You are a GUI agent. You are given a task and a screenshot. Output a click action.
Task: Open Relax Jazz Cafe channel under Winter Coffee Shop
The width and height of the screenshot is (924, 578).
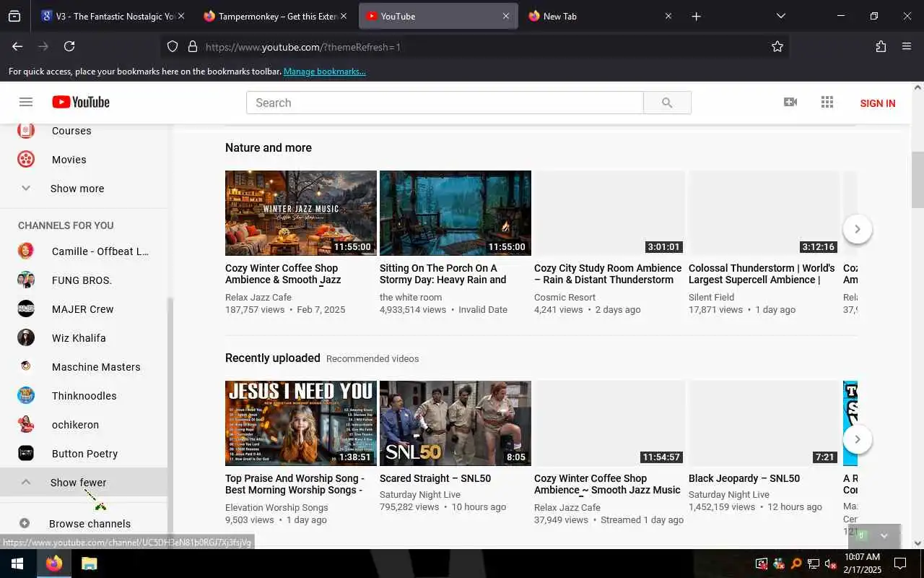coord(258,297)
